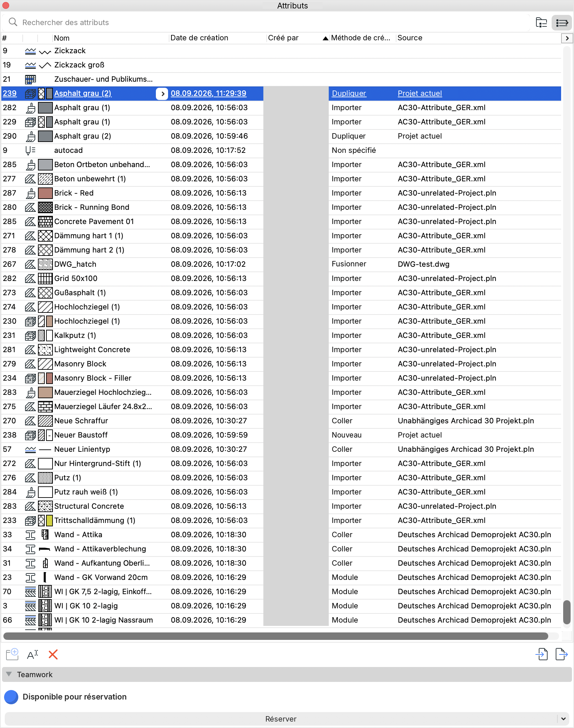Click the export attributes icon
The width and height of the screenshot is (574, 728).
pyautogui.click(x=561, y=654)
